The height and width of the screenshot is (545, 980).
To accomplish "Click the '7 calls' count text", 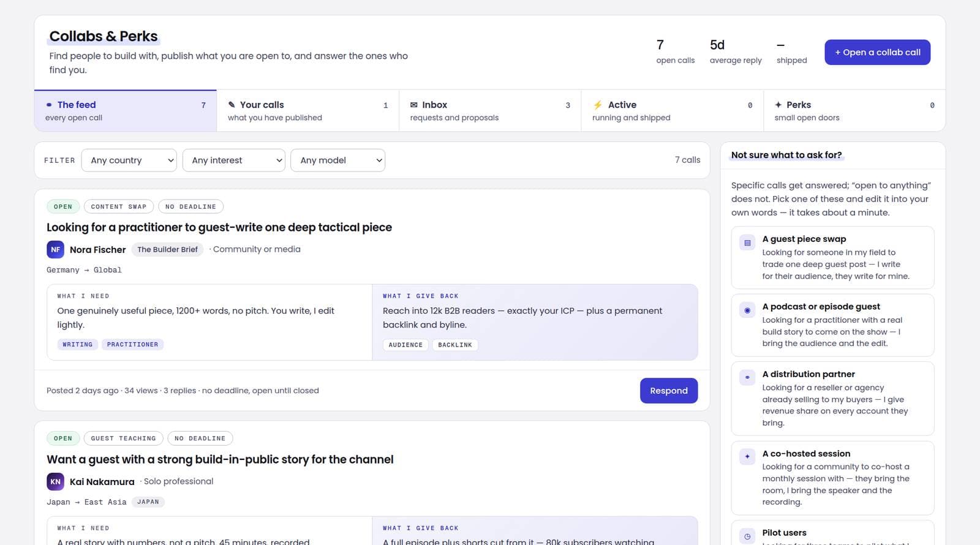I will click(687, 160).
